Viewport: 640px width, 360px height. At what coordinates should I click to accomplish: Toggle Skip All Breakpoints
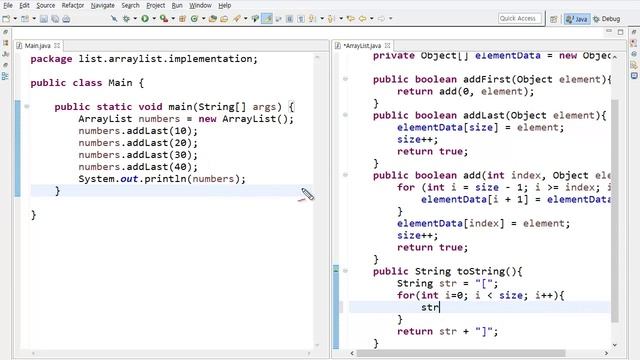(114, 19)
